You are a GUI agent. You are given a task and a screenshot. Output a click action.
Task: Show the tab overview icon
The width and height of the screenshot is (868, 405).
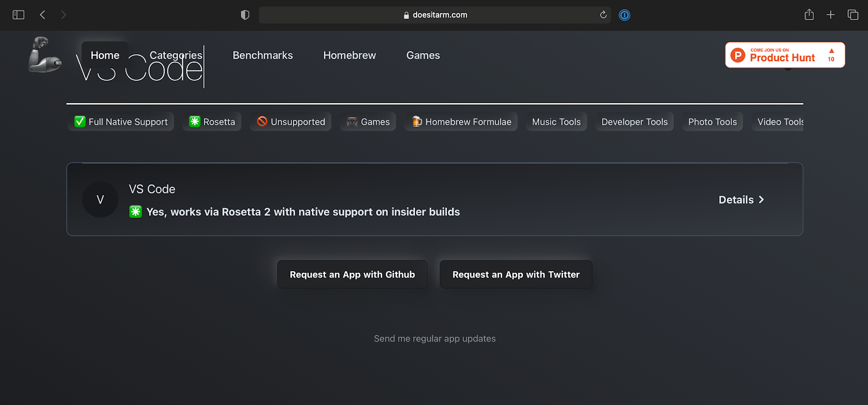pos(853,15)
